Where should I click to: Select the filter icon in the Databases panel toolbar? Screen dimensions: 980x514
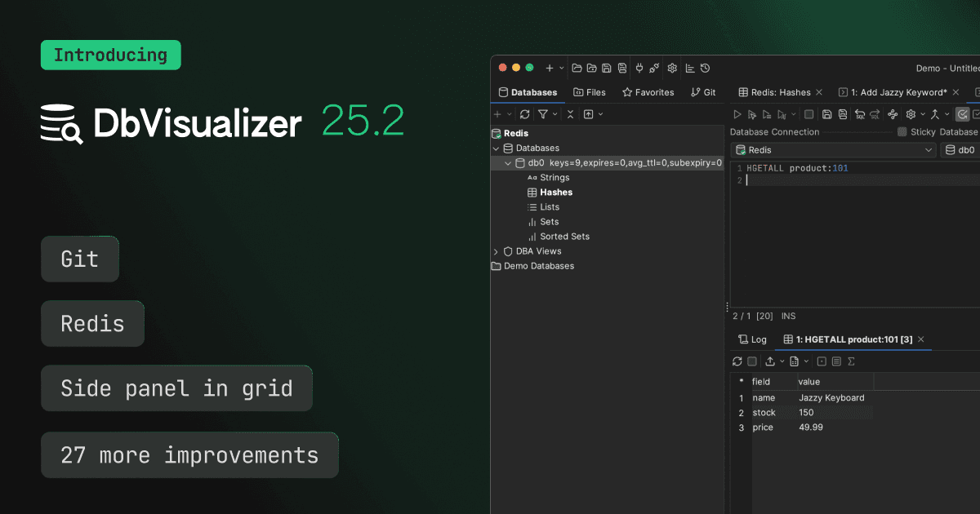pyautogui.click(x=544, y=113)
